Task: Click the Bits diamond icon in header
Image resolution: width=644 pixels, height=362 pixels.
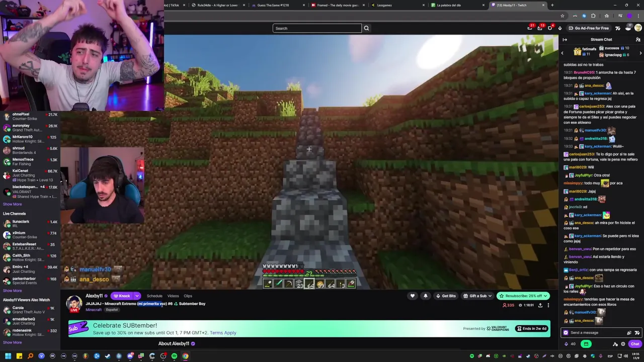Action: 560,28
